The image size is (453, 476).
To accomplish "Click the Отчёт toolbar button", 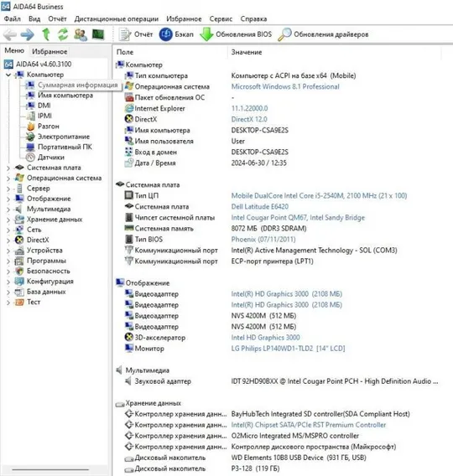I will [x=136, y=34].
